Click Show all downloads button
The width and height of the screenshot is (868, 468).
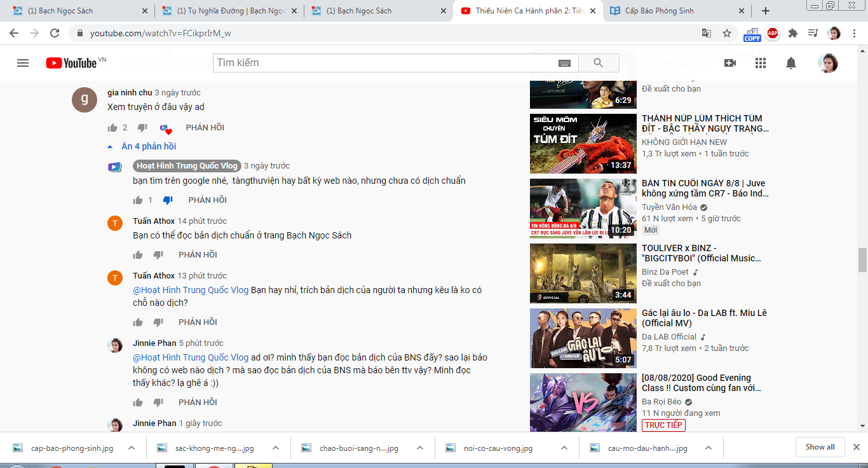(x=820, y=447)
